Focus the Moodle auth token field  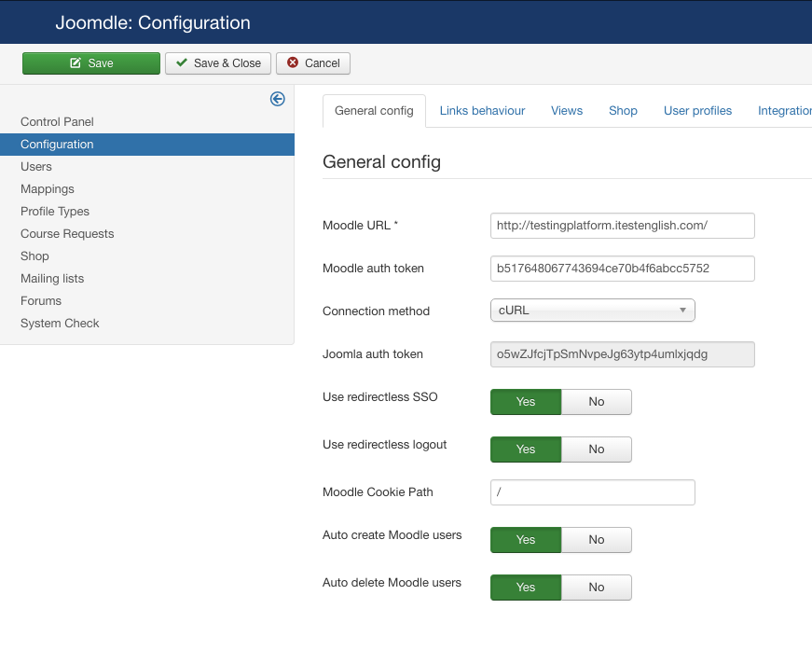(622, 269)
